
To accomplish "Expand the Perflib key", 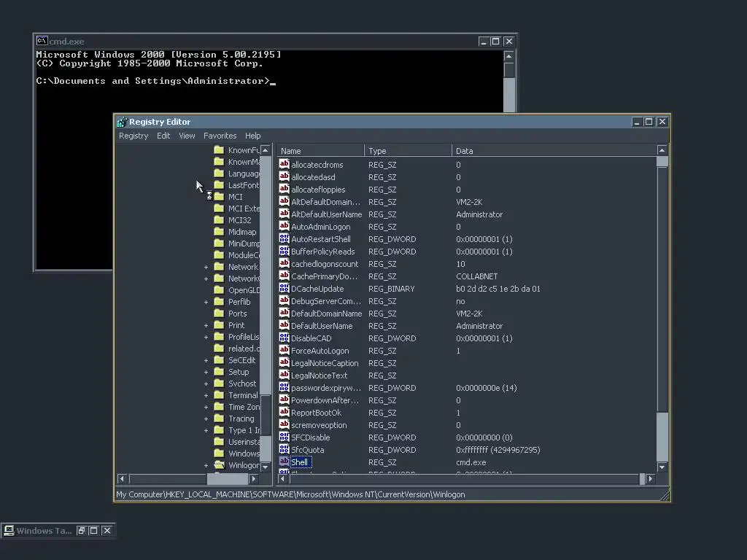I will pos(206,302).
